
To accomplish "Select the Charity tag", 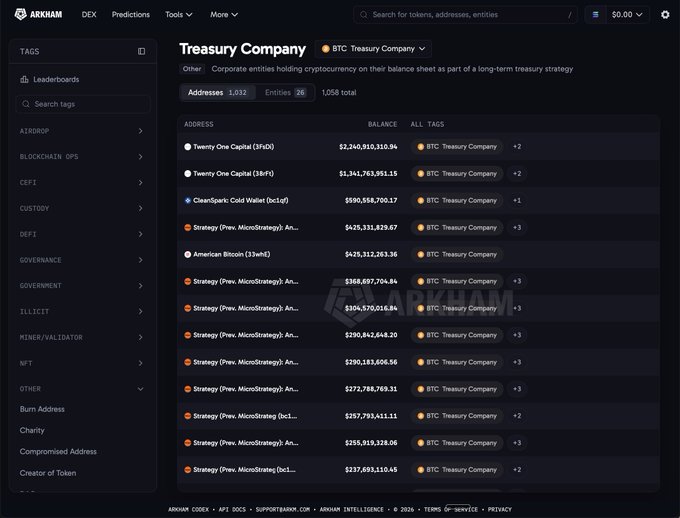I will click(32, 430).
